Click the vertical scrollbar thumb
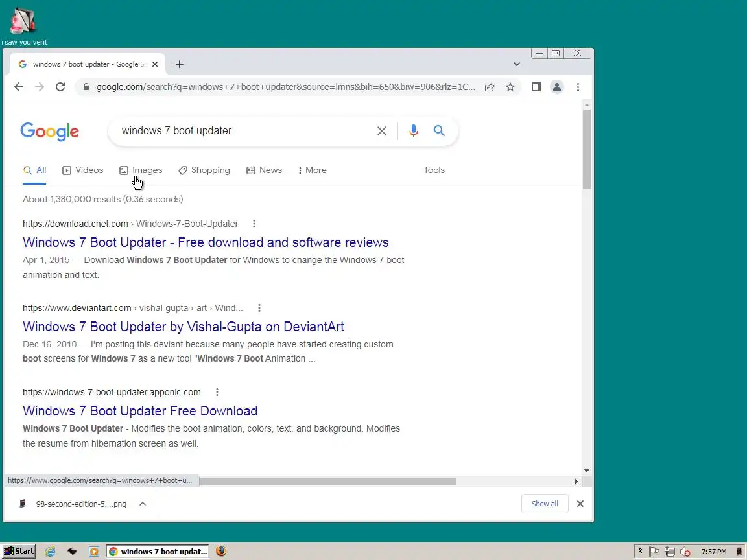 [x=587, y=149]
